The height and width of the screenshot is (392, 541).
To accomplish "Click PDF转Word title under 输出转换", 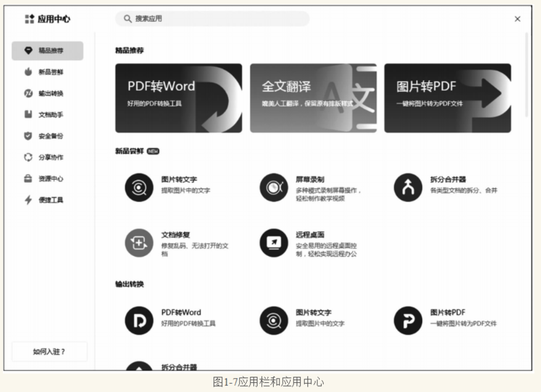I will [x=181, y=313].
